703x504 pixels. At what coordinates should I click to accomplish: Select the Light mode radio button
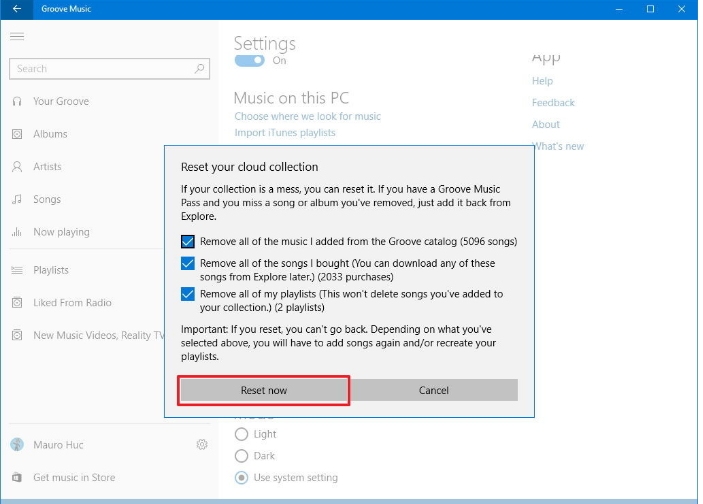point(240,434)
